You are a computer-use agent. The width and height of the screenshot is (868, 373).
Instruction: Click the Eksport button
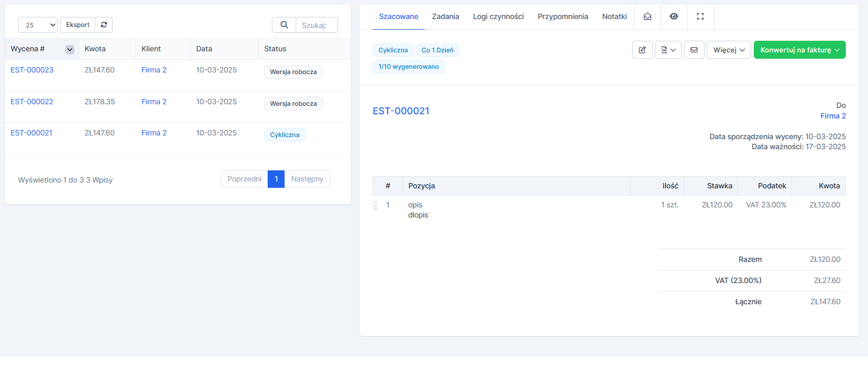click(78, 25)
